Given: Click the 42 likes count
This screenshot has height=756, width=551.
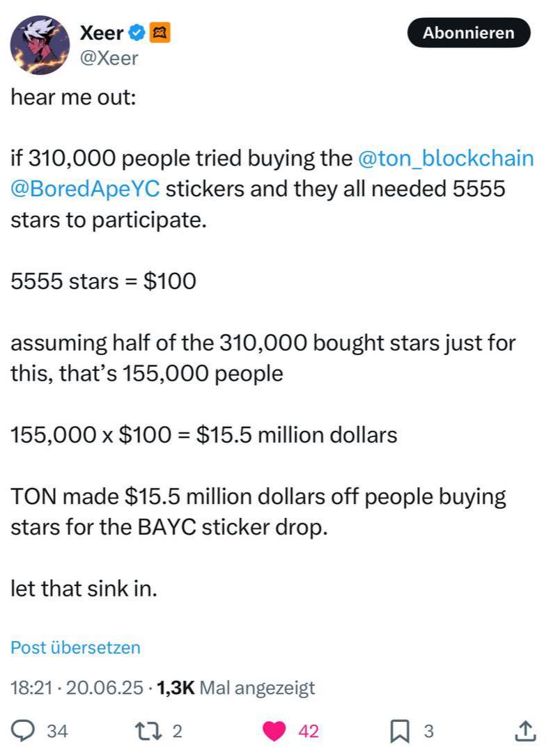Looking at the screenshot, I should pos(309,732).
